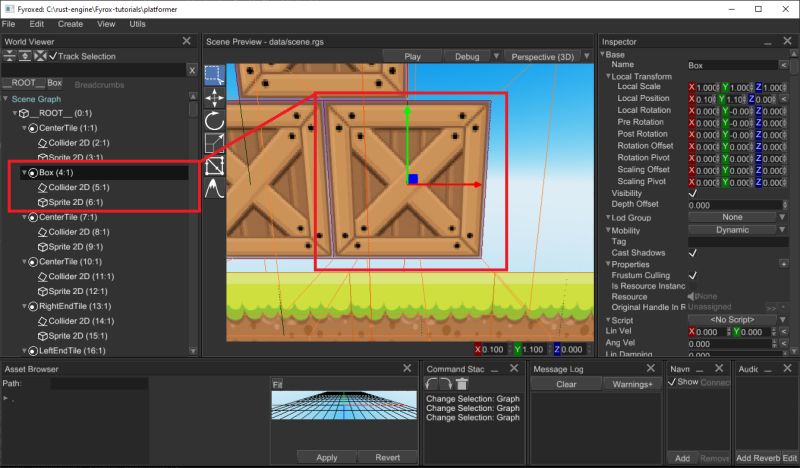Image resolution: width=800 pixels, height=468 pixels.
Task: Open the Script <No Script> dropdown
Action: click(737, 319)
